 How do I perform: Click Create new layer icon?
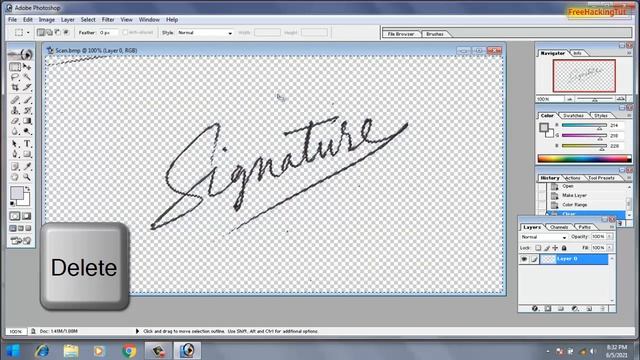(589, 309)
